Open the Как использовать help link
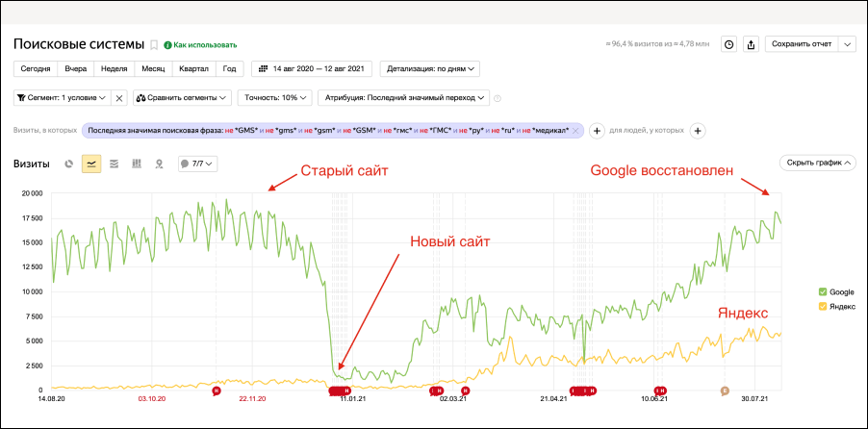Image resolution: width=868 pixels, height=429 pixels. coord(200,44)
